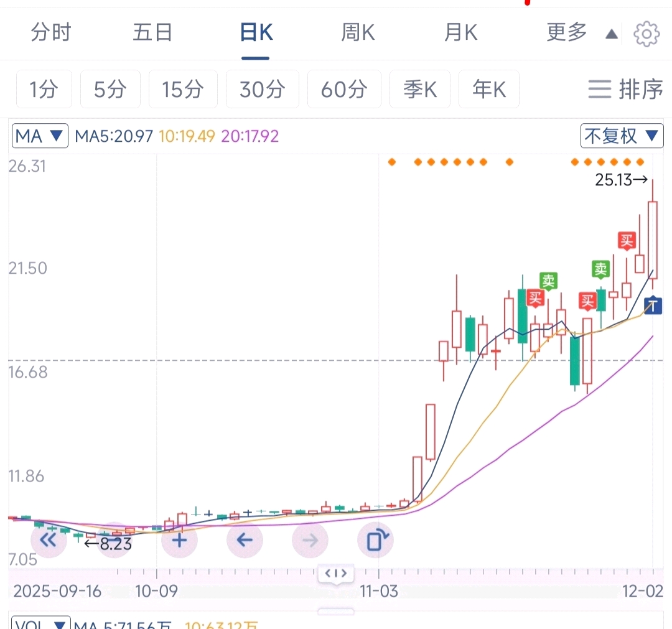The width and height of the screenshot is (672, 629).
Task: Open the 不复权 adjustment dropdown
Action: [x=622, y=136]
